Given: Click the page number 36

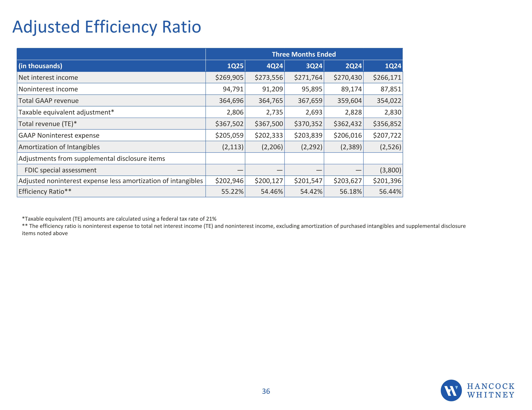Looking at the screenshot, I should pyautogui.click(x=266, y=391).
